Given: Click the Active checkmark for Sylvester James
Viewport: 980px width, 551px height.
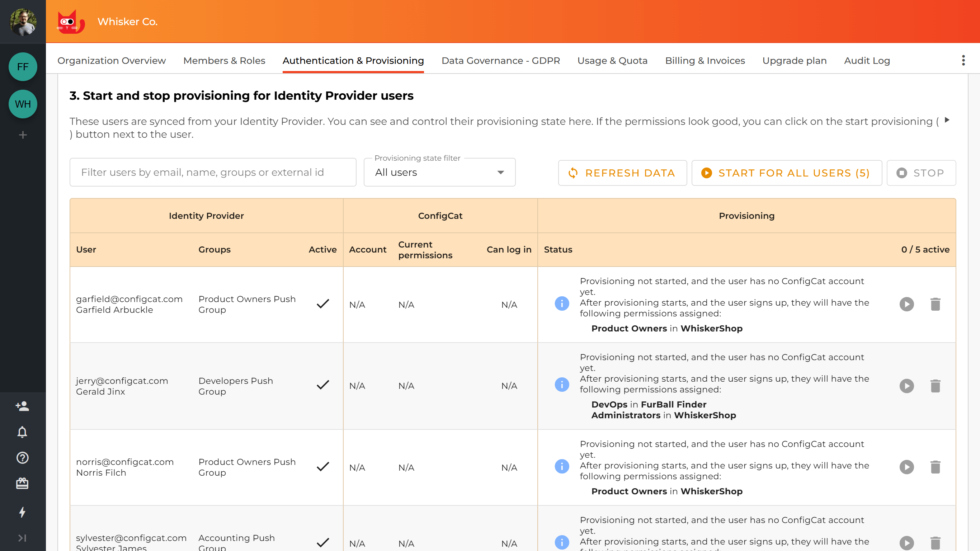Looking at the screenshot, I should pos(322,542).
